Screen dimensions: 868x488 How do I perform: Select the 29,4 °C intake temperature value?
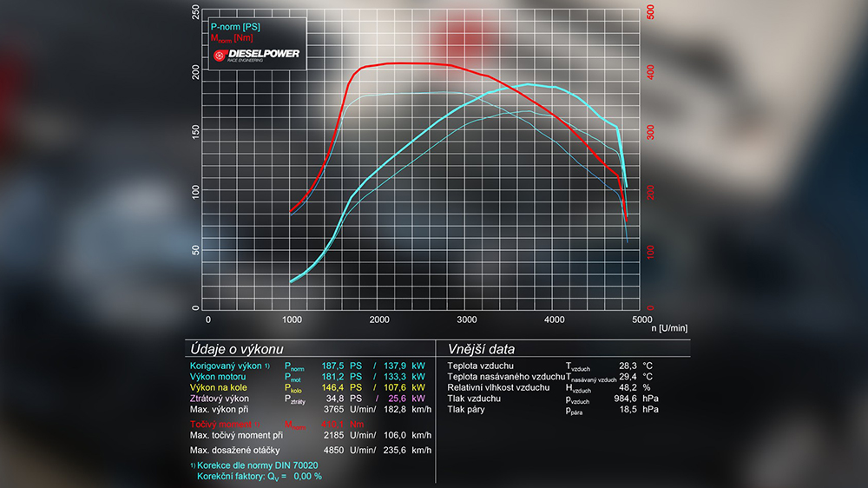tap(635, 377)
